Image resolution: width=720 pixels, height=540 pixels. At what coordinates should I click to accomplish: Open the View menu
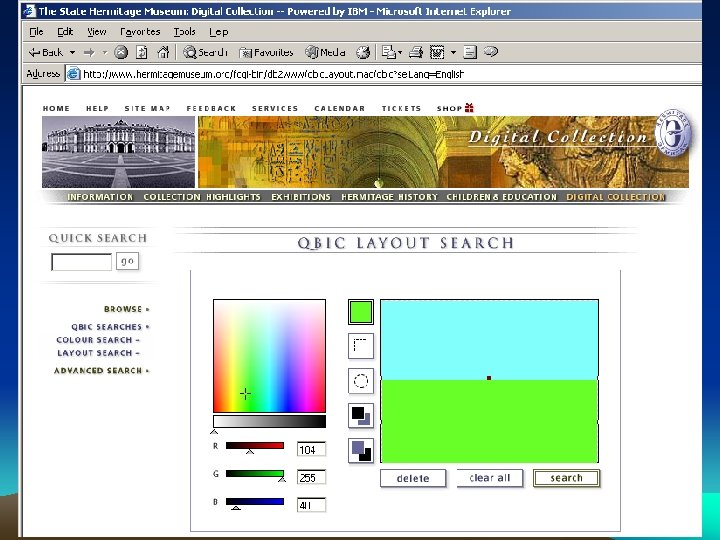96,32
